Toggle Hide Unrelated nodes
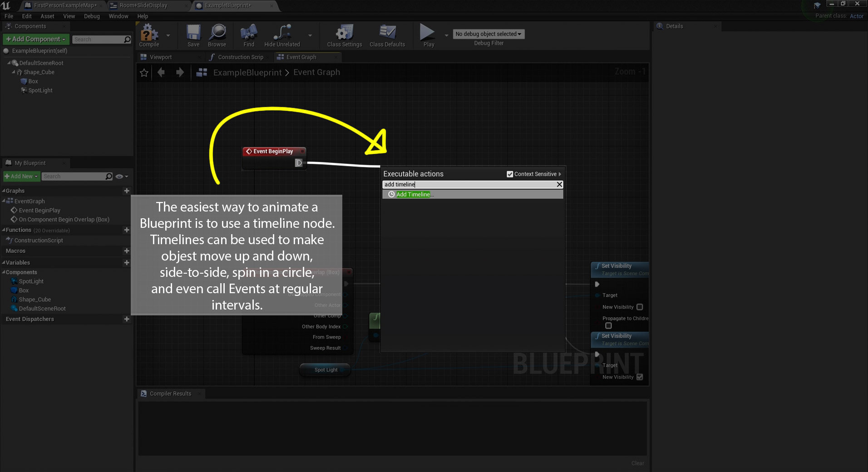868x472 pixels. 282,36
